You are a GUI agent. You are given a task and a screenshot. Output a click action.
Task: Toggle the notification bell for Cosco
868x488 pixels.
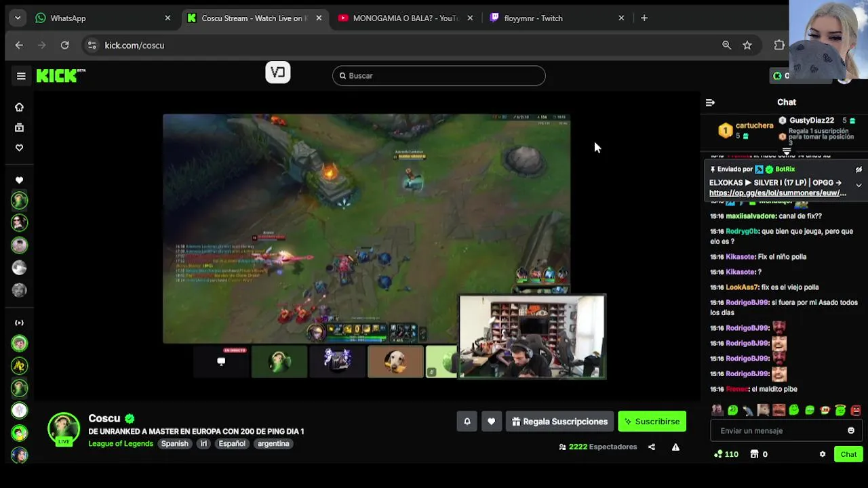tap(467, 422)
